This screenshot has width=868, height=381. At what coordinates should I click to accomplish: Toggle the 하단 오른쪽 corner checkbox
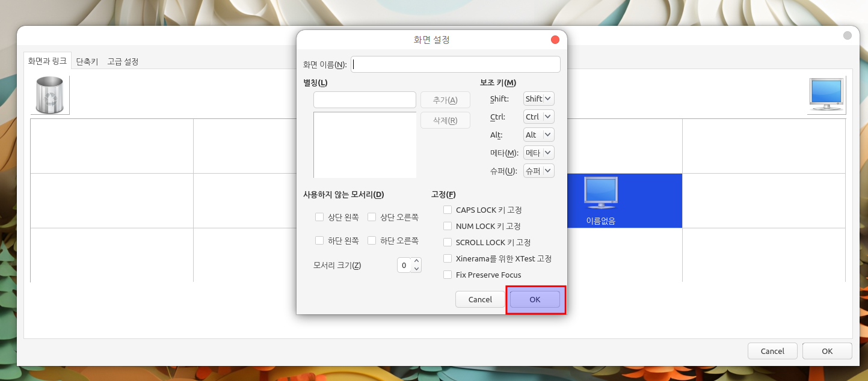(372, 240)
